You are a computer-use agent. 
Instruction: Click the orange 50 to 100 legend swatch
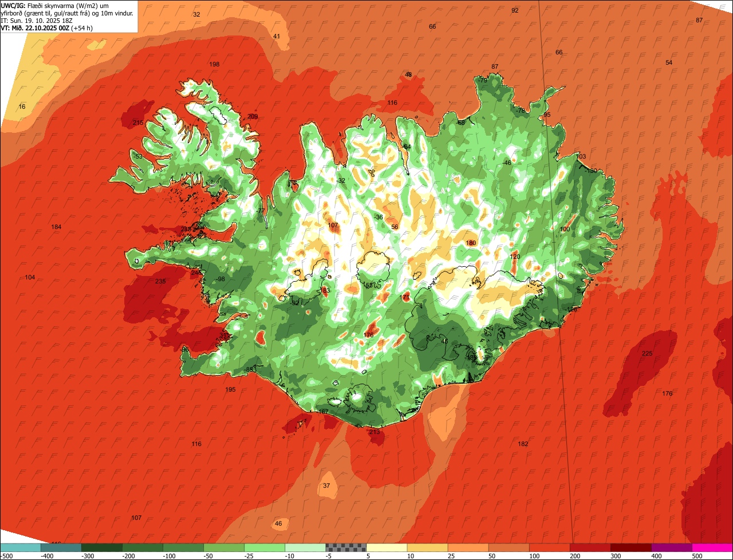click(x=508, y=547)
